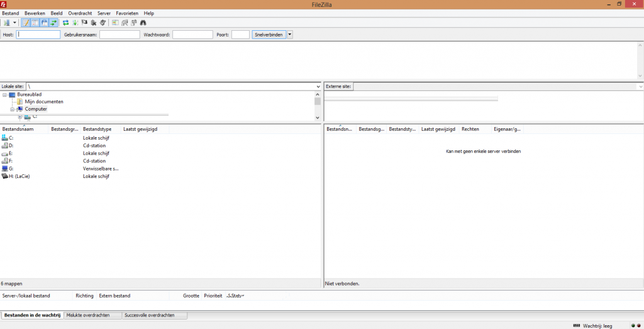Click the red activity indicator light

639,326
